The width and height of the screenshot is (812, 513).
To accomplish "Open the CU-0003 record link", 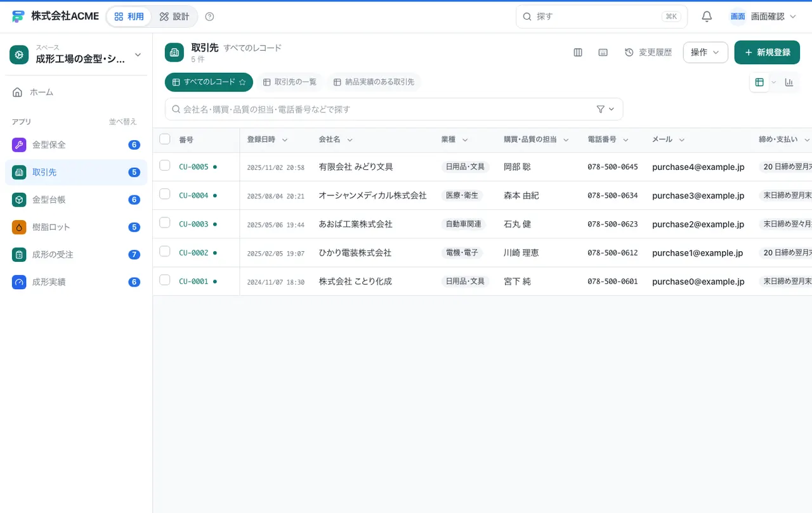I will pyautogui.click(x=193, y=224).
